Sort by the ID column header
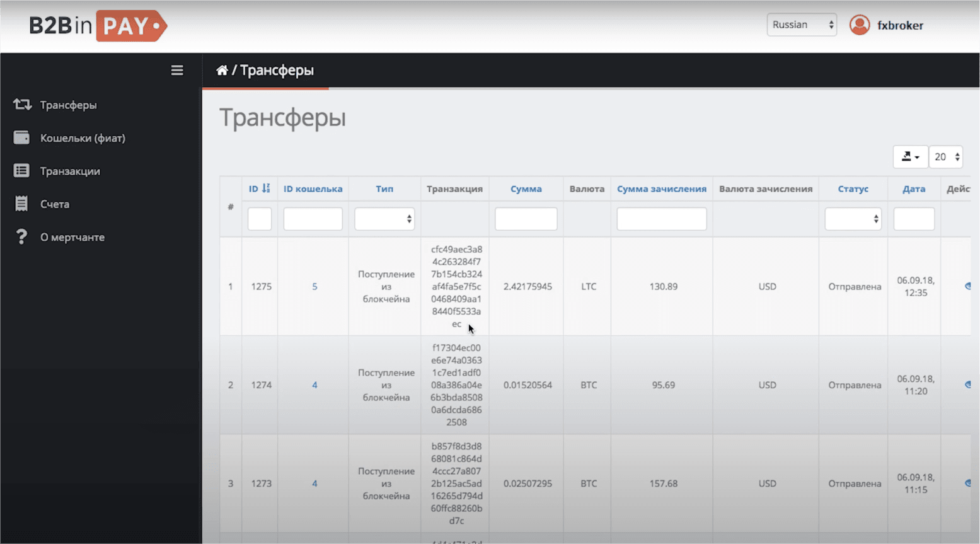Viewport: 980px width, 544px height. pyautogui.click(x=253, y=188)
